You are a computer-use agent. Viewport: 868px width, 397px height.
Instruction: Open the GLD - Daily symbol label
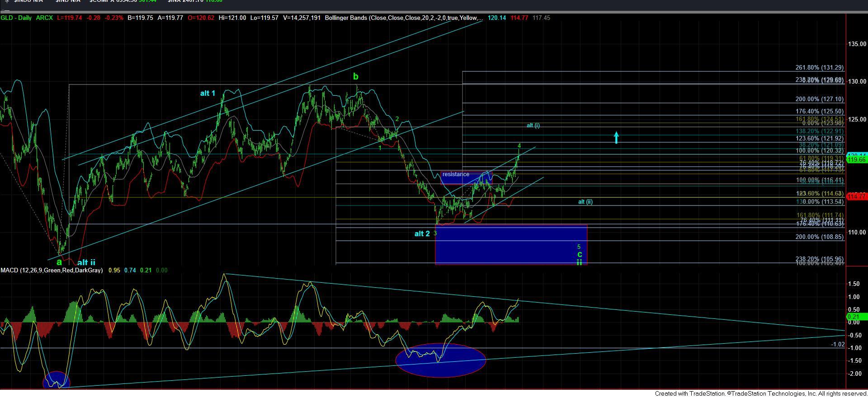click(x=16, y=18)
